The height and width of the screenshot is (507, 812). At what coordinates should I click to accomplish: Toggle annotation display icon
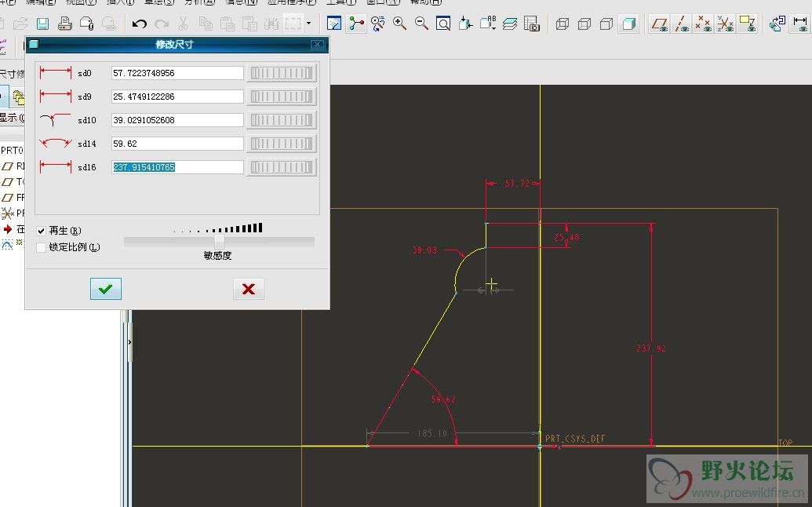click(x=747, y=24)
